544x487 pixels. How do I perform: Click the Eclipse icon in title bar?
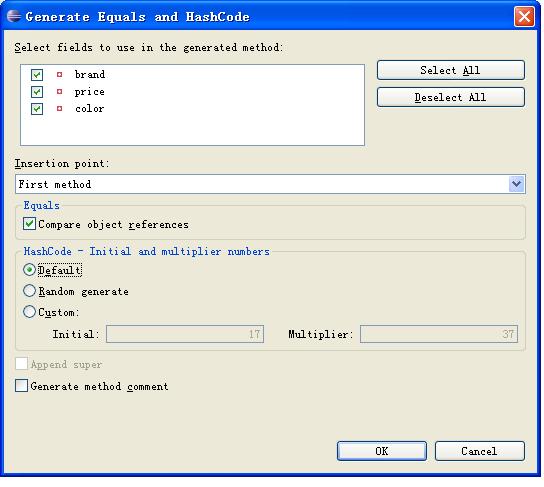[14, 16]
